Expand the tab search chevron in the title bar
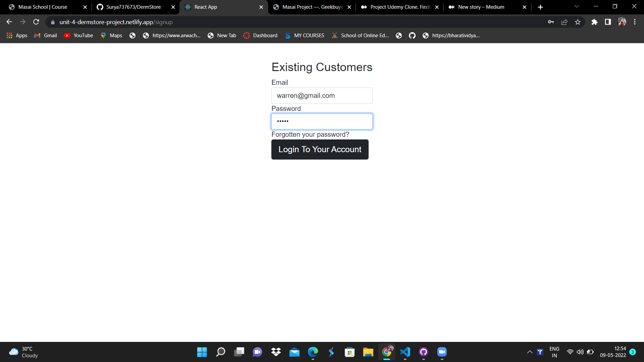The image size is (644, 362). tap(577, 6)
